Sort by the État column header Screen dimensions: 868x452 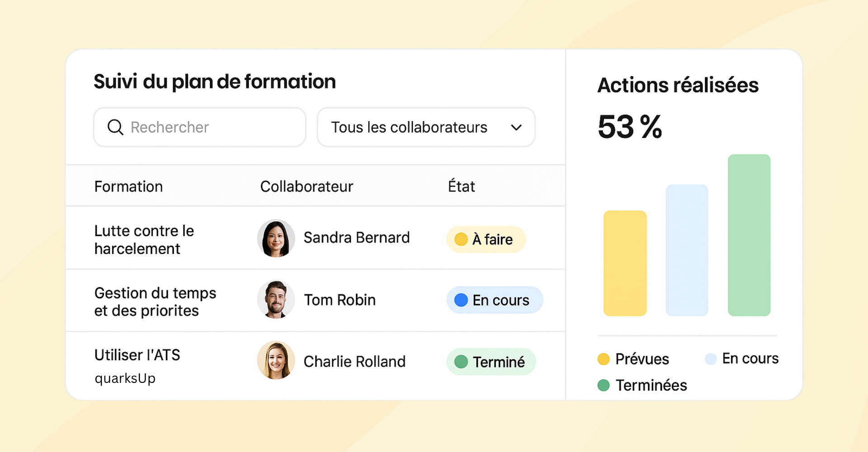pyautogui.click(x=461, y=186)
